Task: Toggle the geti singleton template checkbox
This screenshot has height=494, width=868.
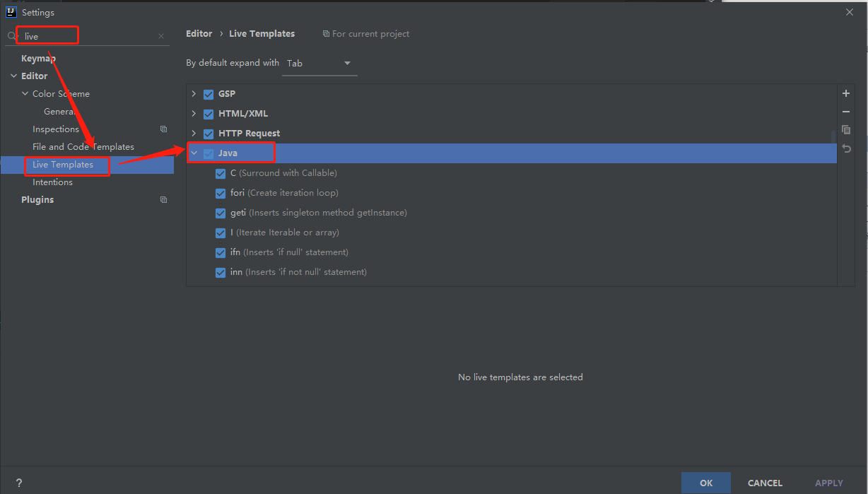Action: 221,213
